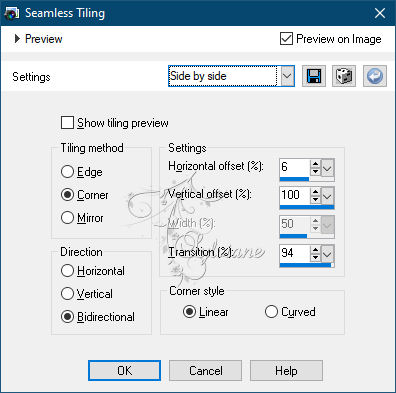Click the Help button
The image size is (396, 393).
[x=286, y=370]
